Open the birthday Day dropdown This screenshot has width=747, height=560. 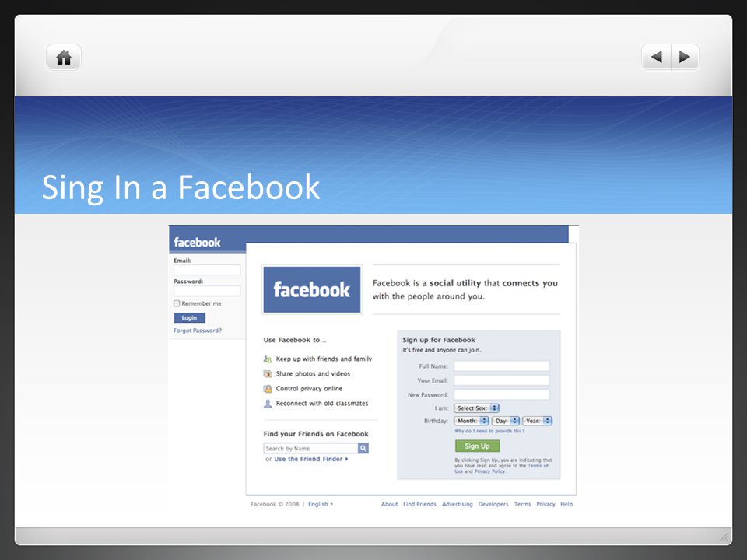[506, 421]
